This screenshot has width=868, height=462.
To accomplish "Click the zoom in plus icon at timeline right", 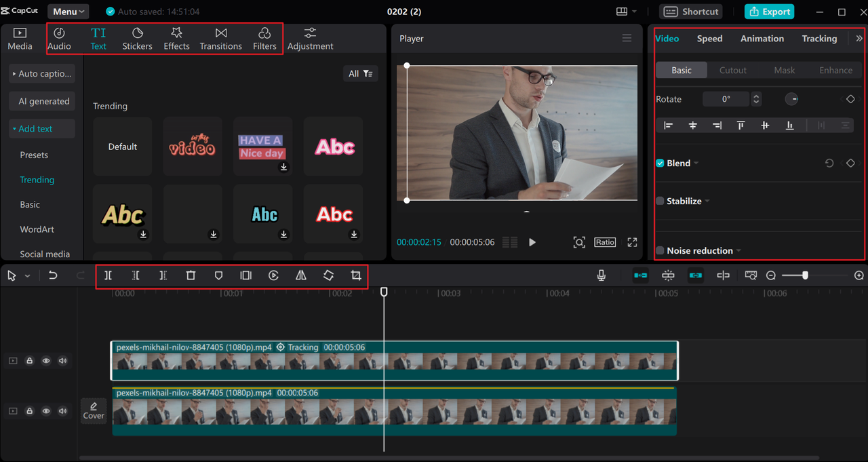I will tap(859, 275).
